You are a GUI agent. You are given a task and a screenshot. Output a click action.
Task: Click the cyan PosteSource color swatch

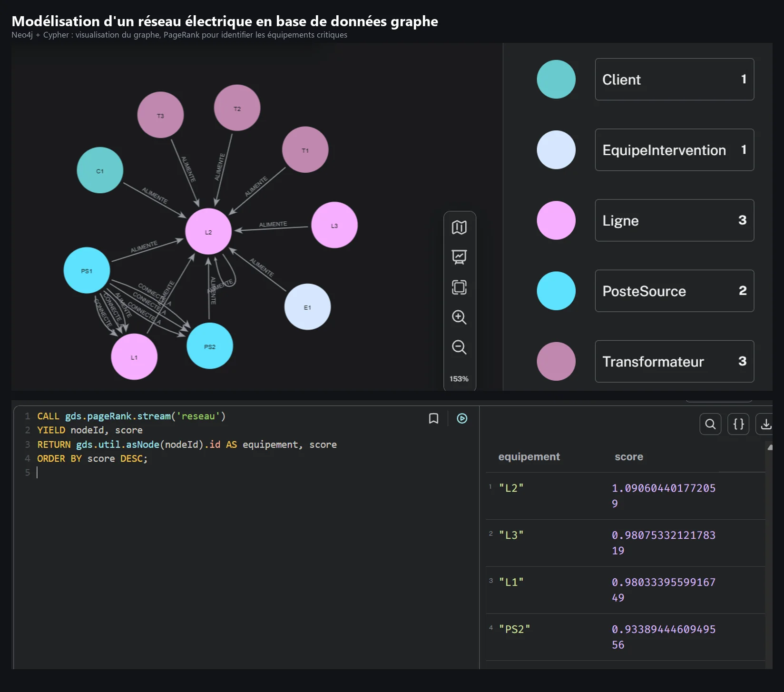[x=556, y=291]
